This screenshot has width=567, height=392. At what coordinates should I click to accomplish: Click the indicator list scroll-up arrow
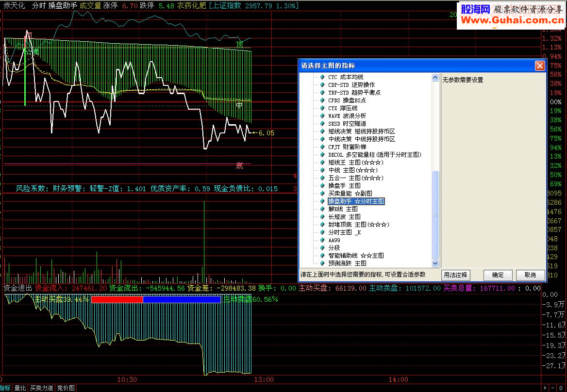click(435, 77)
